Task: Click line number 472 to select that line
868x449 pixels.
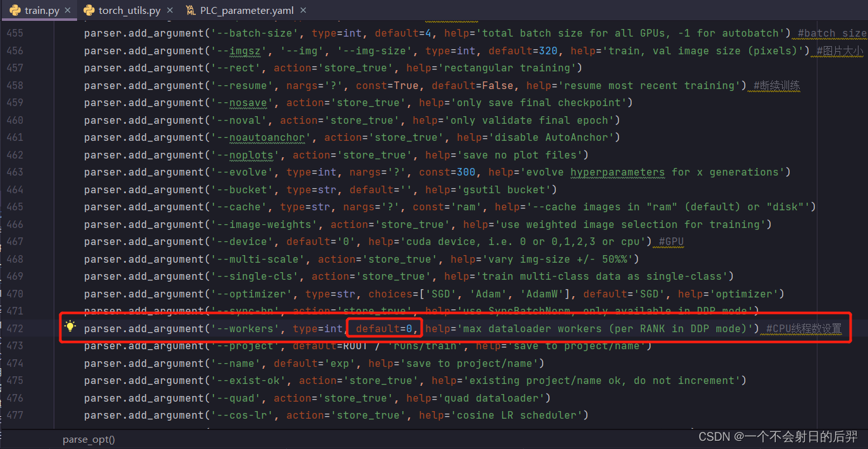Action: [x=16, y=328]
